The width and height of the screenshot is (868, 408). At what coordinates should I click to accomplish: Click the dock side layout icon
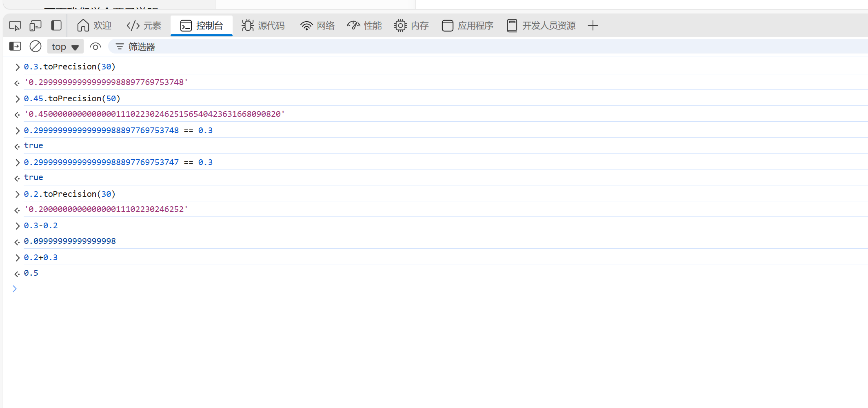(x=56, y=25)
